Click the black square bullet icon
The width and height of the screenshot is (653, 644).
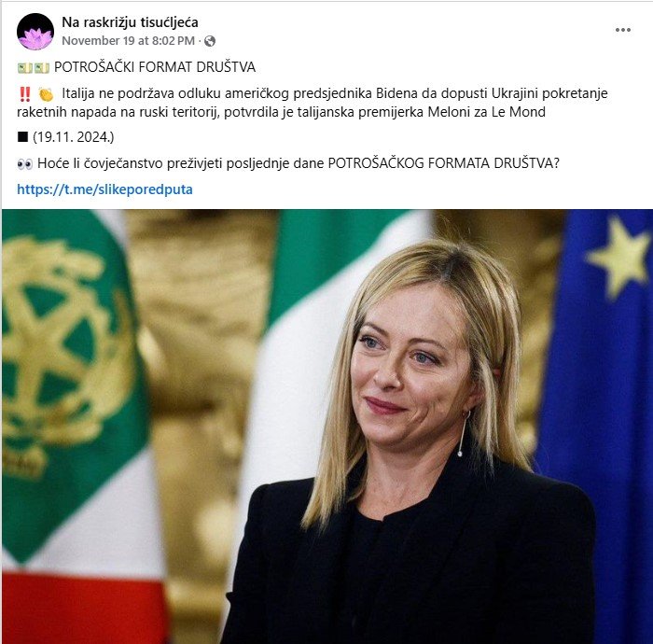pyautogui.click(x=22, y=136)
